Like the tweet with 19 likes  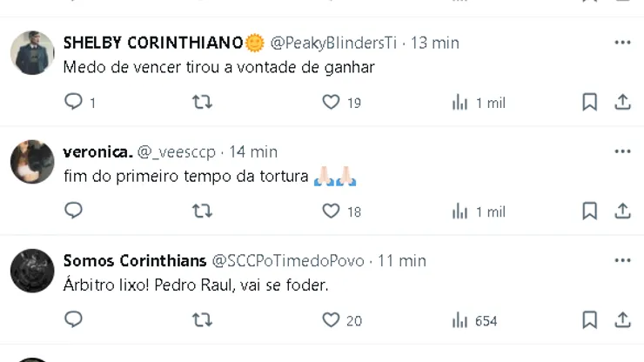coord(331,103)
